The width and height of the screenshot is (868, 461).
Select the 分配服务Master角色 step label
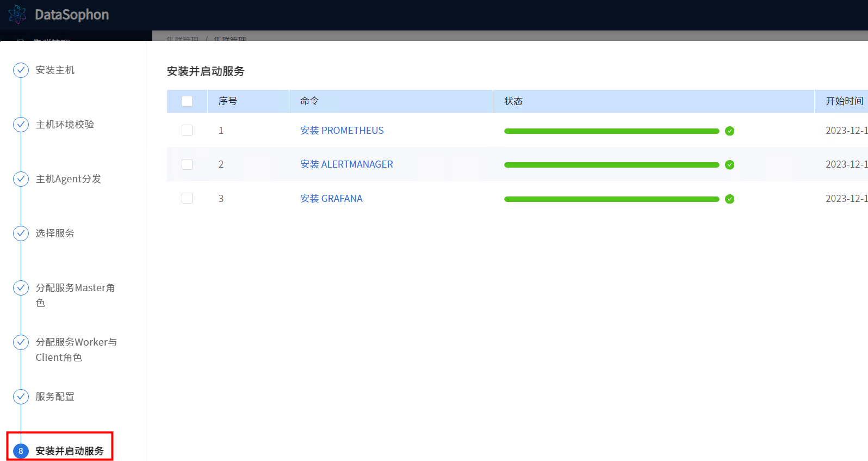tap(75, 296)
